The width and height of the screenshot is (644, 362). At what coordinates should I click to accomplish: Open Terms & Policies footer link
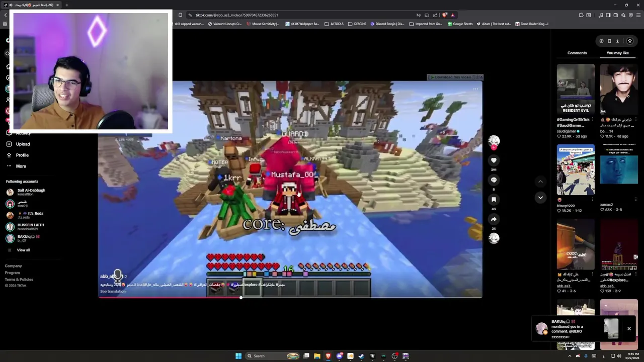tap(19, 280)
